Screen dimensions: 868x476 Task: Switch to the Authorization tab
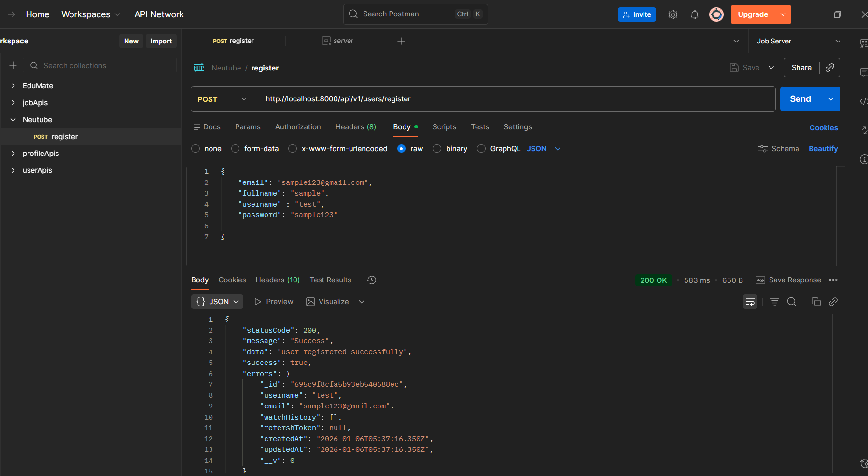point(298,127)
